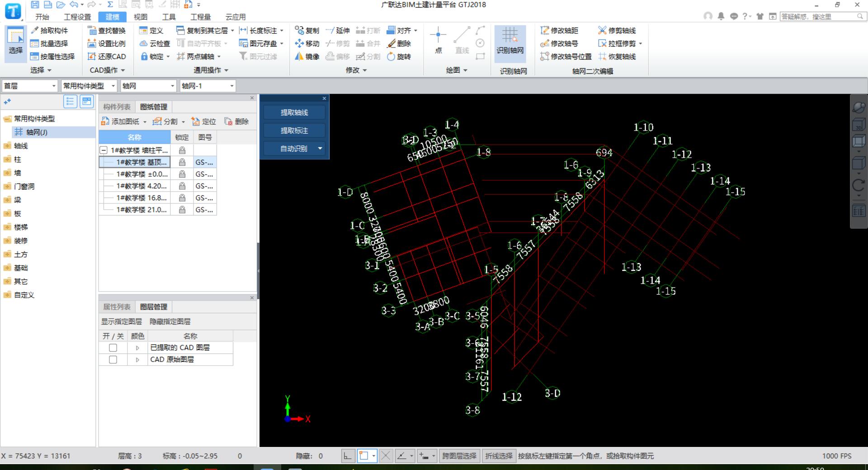The height and width of the screenshot is (470, 868).
Task: Open the 工程设置 ribbon tab
Action: pos(77,17)
